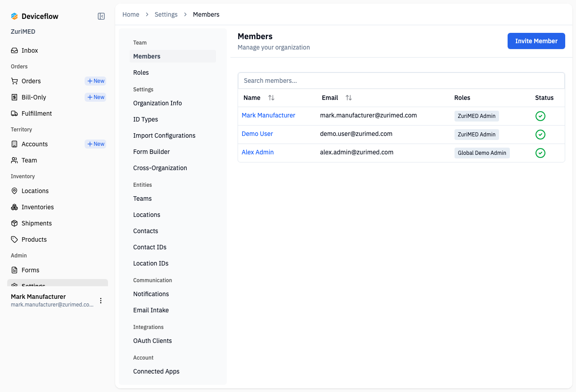Go to Home breadcrumb

[131, 14]
